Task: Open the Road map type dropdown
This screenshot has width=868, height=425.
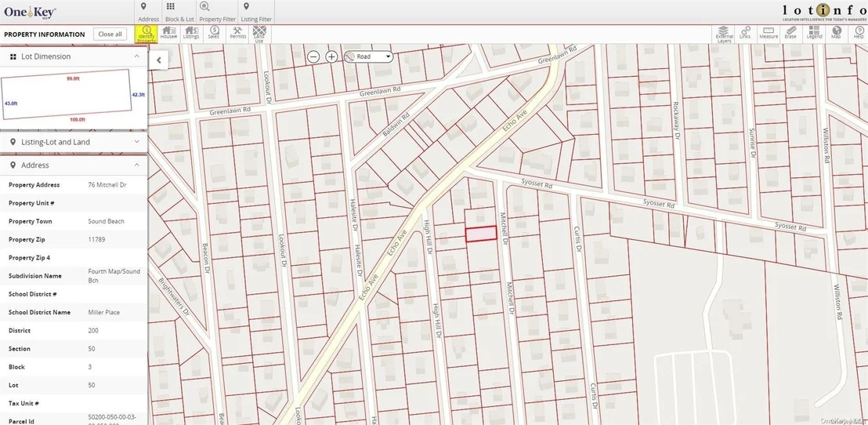Action: coord(368,56)
